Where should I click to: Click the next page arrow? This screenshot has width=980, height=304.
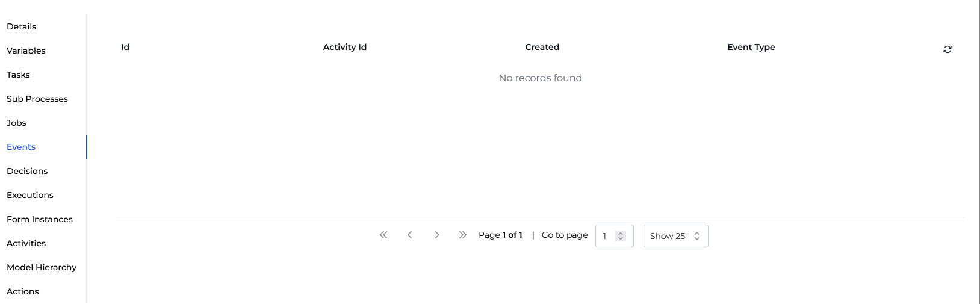click(436, 235)
